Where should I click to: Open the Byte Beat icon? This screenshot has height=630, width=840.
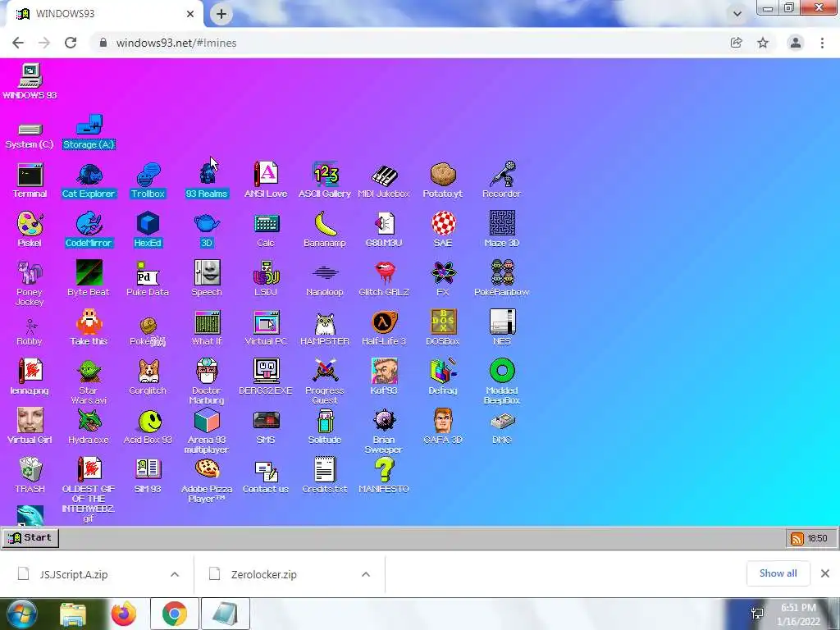(89, 273)
